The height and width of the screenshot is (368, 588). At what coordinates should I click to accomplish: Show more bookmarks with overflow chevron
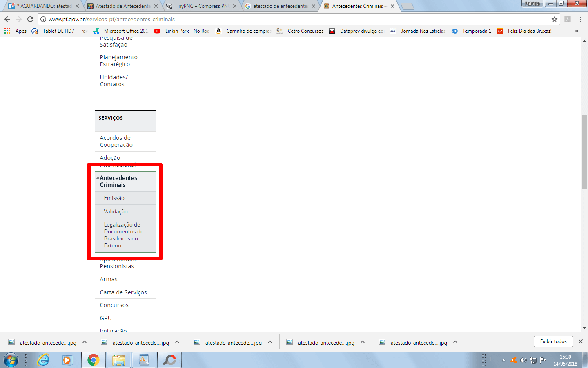click(x=577, y=31)
